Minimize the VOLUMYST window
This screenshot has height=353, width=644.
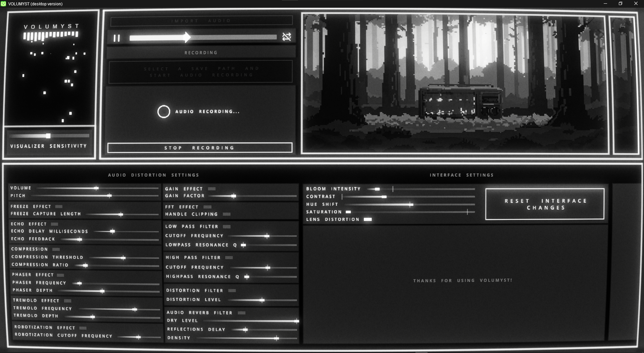coord(605,4)
